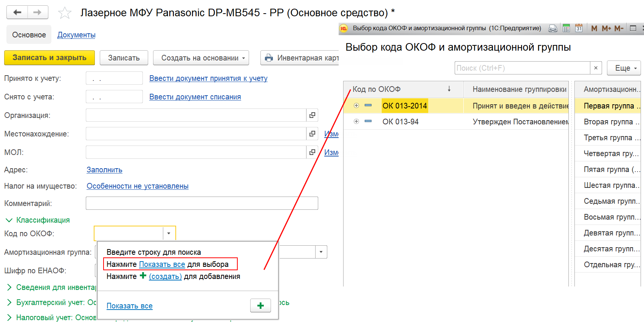Open the МОЛ field selection icon
The image size is (644, 333).
point(312,152)
